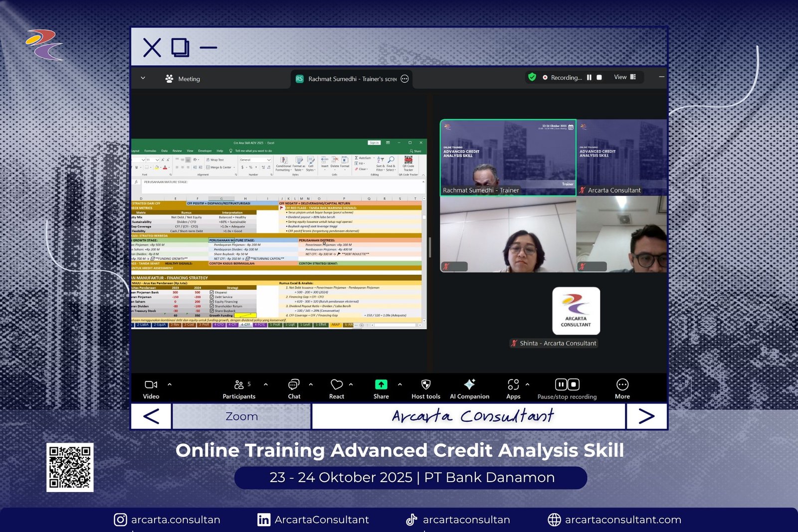Pause the recording in toolbar
The height and width of the screenshot is (532, 798).
pos(561,384)
